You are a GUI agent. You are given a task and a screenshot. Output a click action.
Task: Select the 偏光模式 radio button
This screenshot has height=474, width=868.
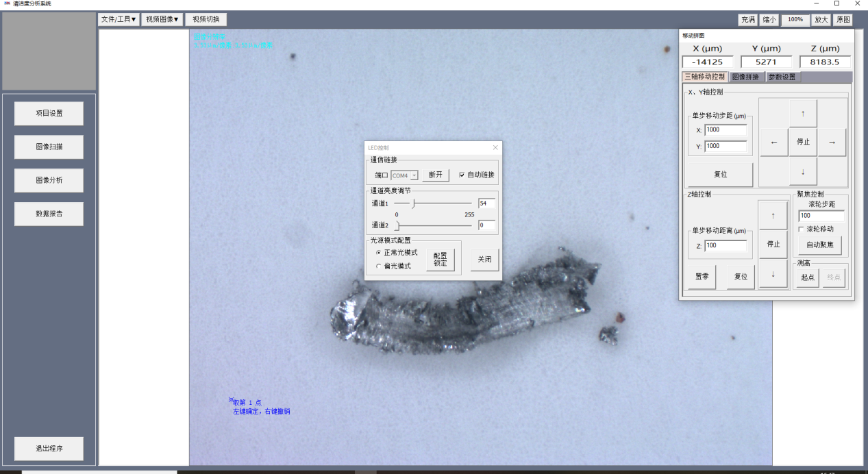tap(378, 266)
